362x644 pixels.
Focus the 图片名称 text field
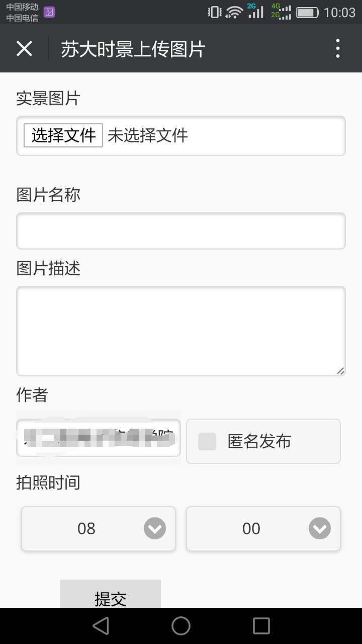(x=181, y=231)
